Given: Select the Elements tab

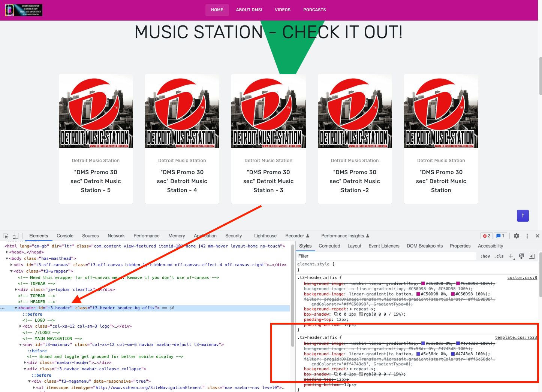Looking at the screenshot, I should pyautogui.click(x=39, y=236).
